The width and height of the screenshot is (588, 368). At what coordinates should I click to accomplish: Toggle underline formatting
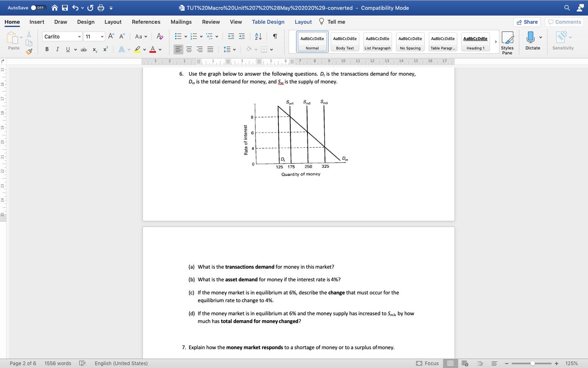click(68, 49)
